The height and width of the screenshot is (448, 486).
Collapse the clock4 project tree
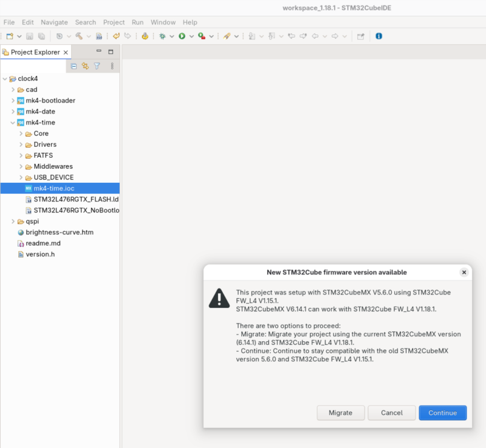5,79
